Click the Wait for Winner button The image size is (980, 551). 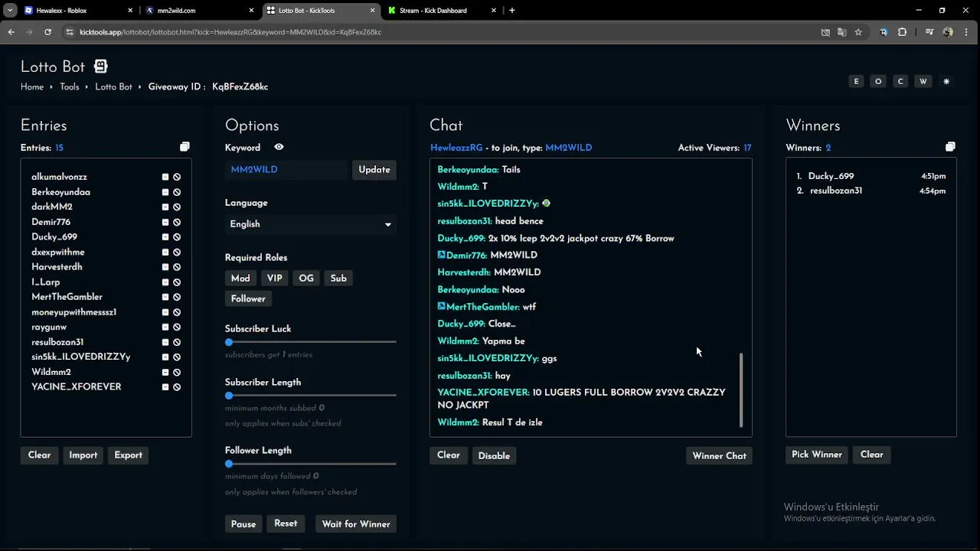tap(356, 524)
